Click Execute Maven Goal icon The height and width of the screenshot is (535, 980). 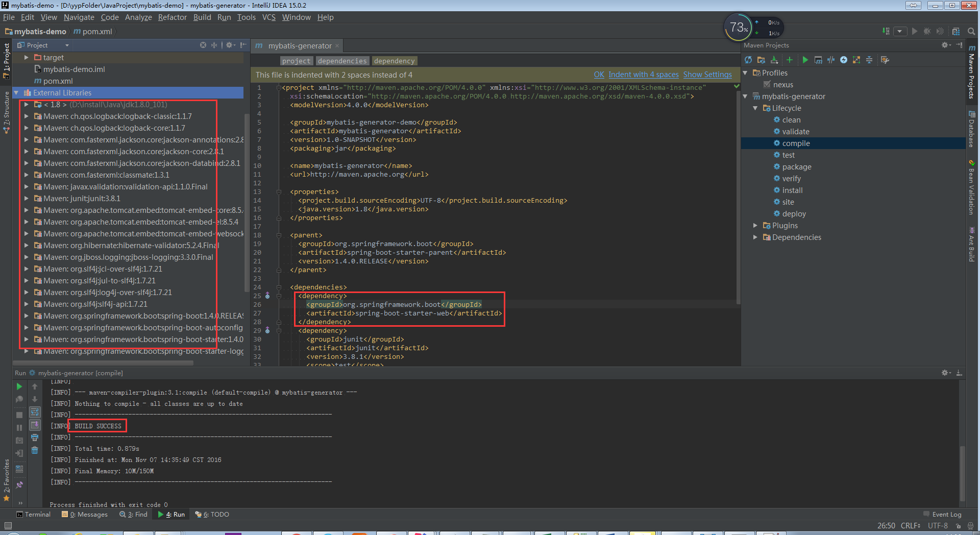818,60
